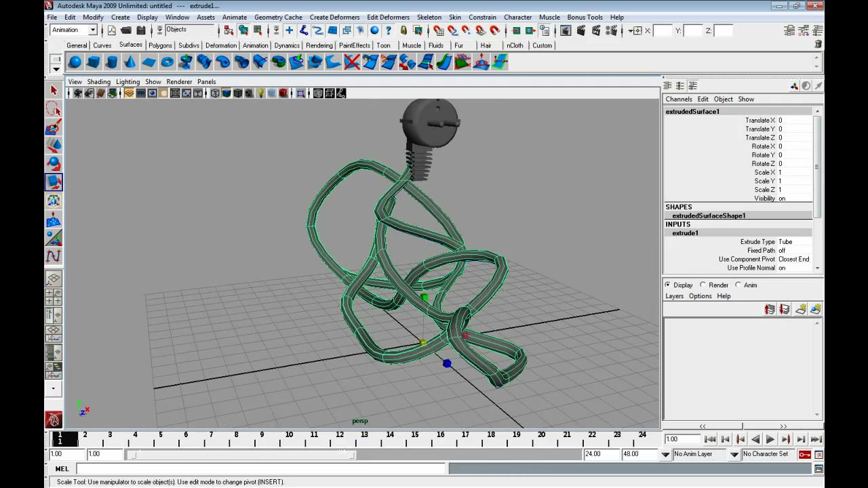Create a NURBS cone from the shelf
The image size is (868, 488).
[x=130, y=62]
